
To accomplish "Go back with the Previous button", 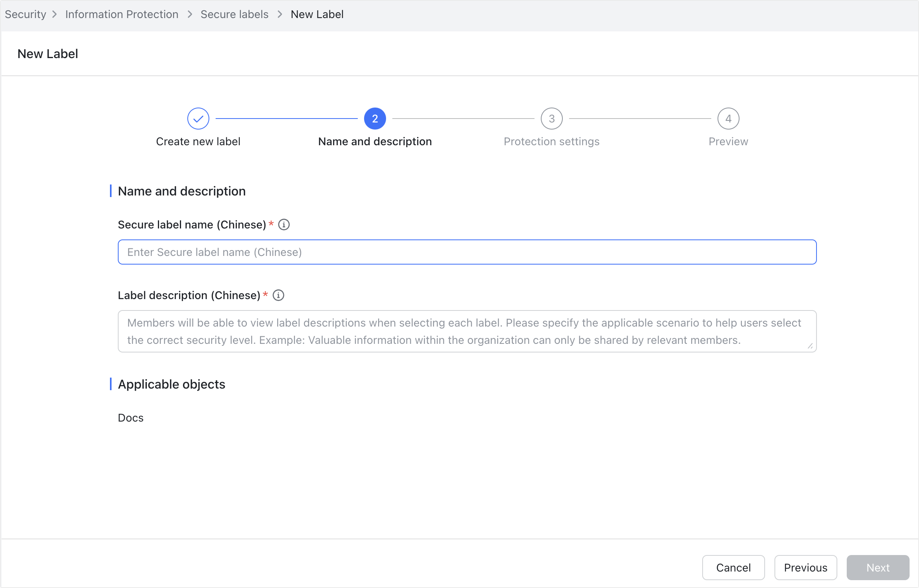I will pyautogui.click(x=805, y=568).
